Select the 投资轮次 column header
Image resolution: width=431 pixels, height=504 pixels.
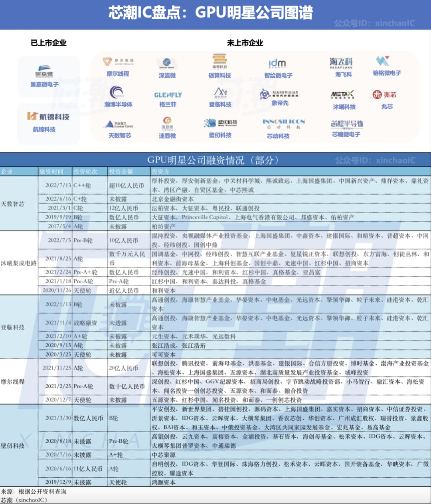(85, 172)
